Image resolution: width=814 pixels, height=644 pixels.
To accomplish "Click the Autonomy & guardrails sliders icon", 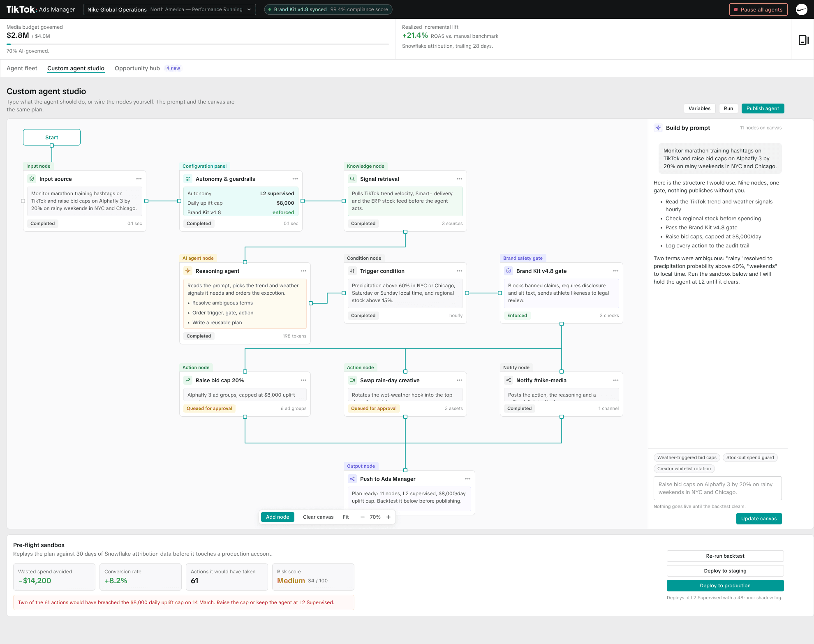I will click(x=188, y=179).
